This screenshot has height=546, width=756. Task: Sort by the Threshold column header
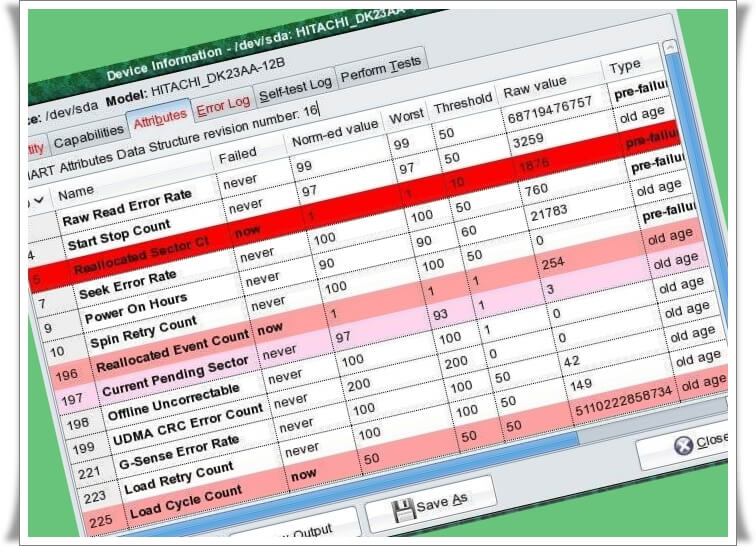point(462,103)
